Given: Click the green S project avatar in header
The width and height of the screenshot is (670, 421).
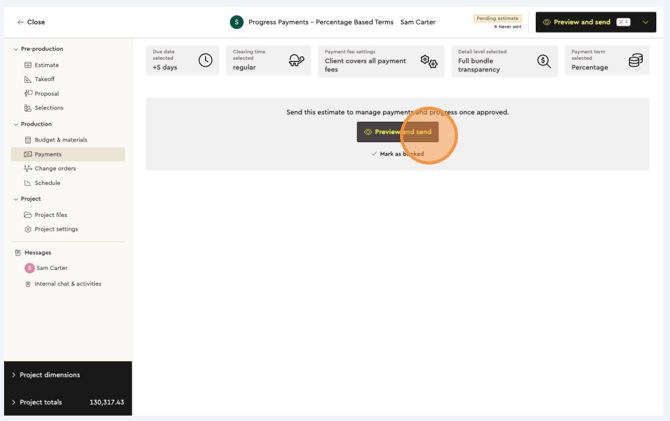Looking at the screenshot, I should 237,22.
